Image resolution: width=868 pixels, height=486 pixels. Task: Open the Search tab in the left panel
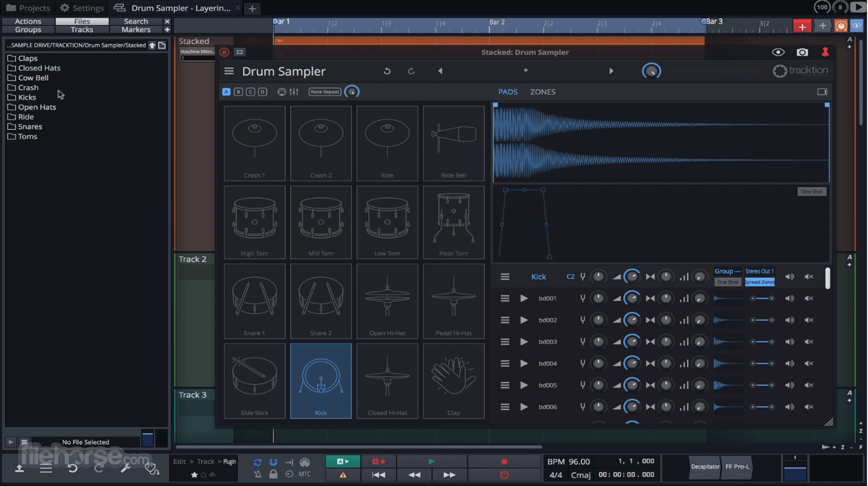(x=136, y=21)
